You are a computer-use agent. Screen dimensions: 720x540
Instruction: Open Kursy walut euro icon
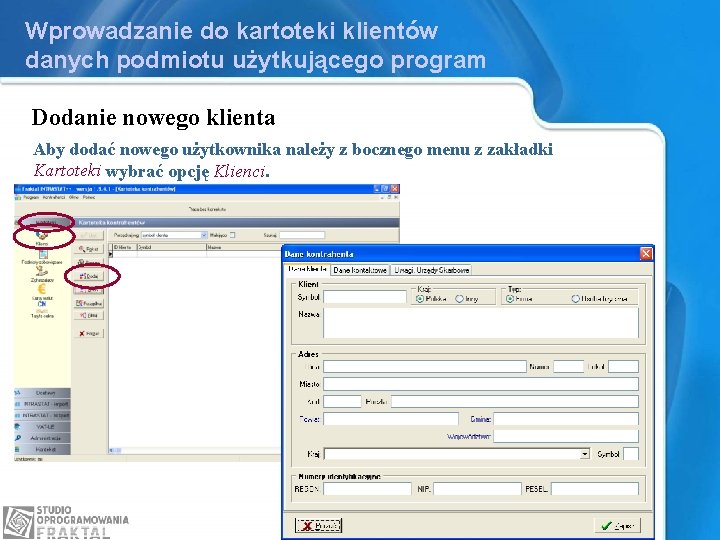pos(42,291)
